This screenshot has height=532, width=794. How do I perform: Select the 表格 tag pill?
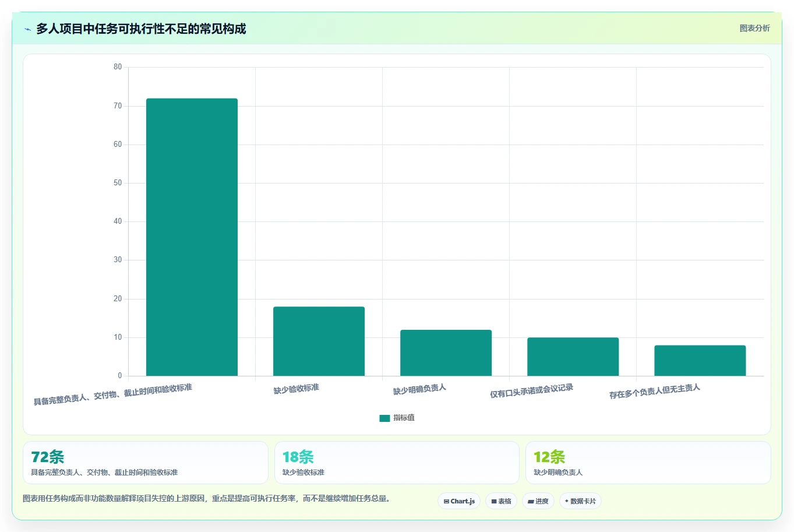click(501, 501)
